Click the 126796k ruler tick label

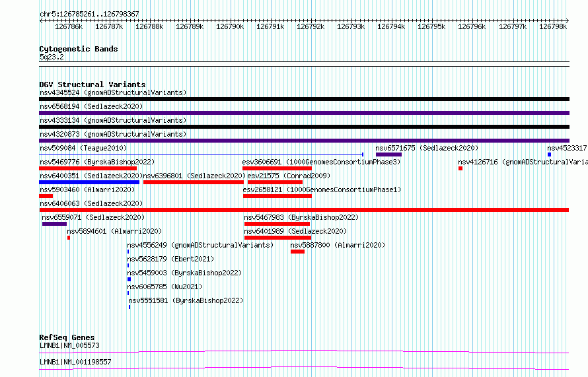(472, 26)
